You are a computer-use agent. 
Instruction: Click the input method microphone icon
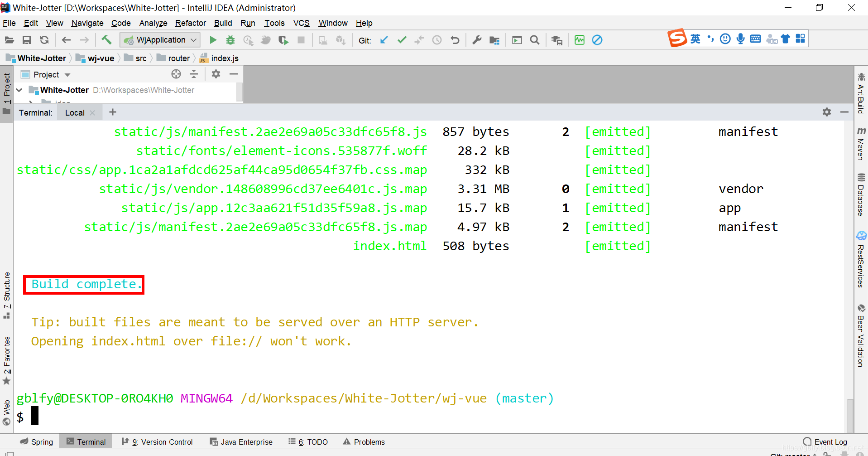(740, 39)
